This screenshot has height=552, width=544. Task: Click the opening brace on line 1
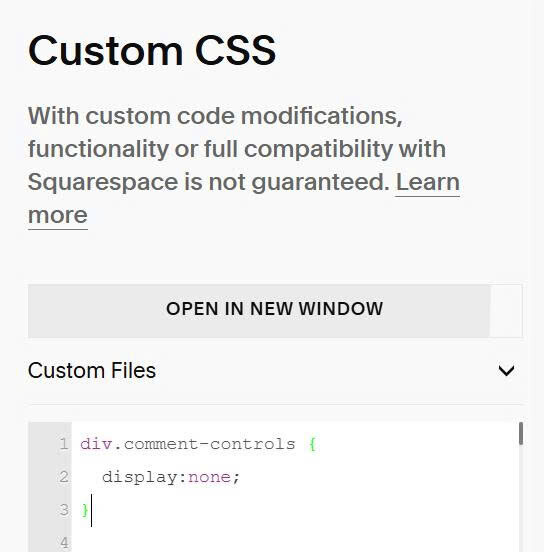312,444
